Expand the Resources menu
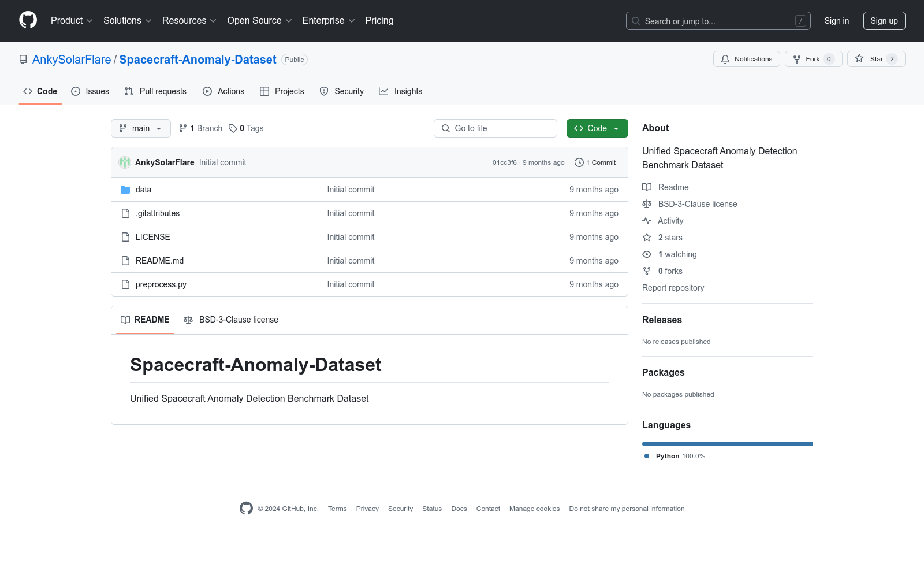This screenshot has height=578, width=924. point(189,21)
